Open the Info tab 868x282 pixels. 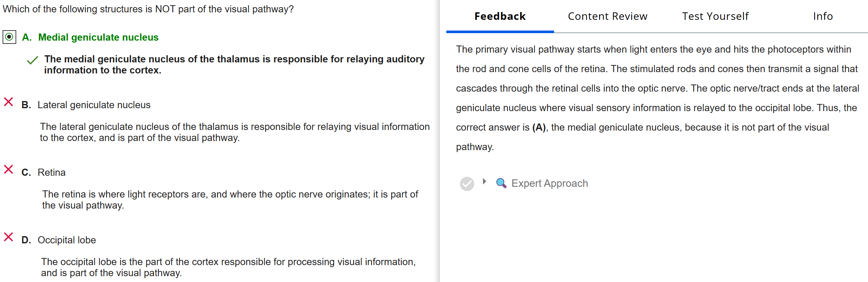click(x=823, y=16)
